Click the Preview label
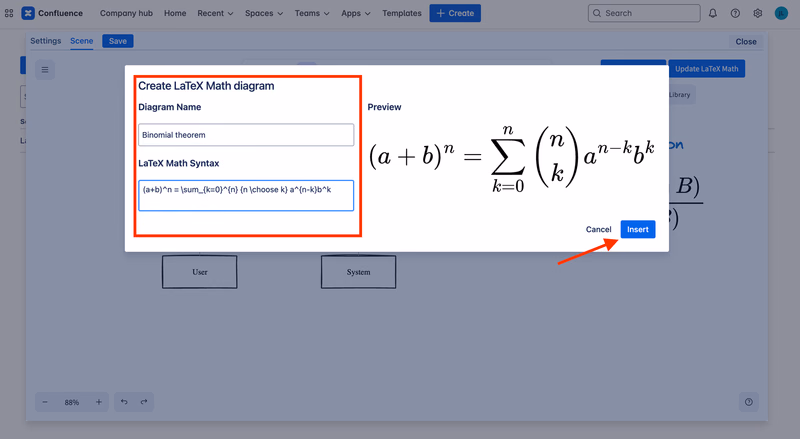The height and width of the screenshot is (439, 800). 384,107
